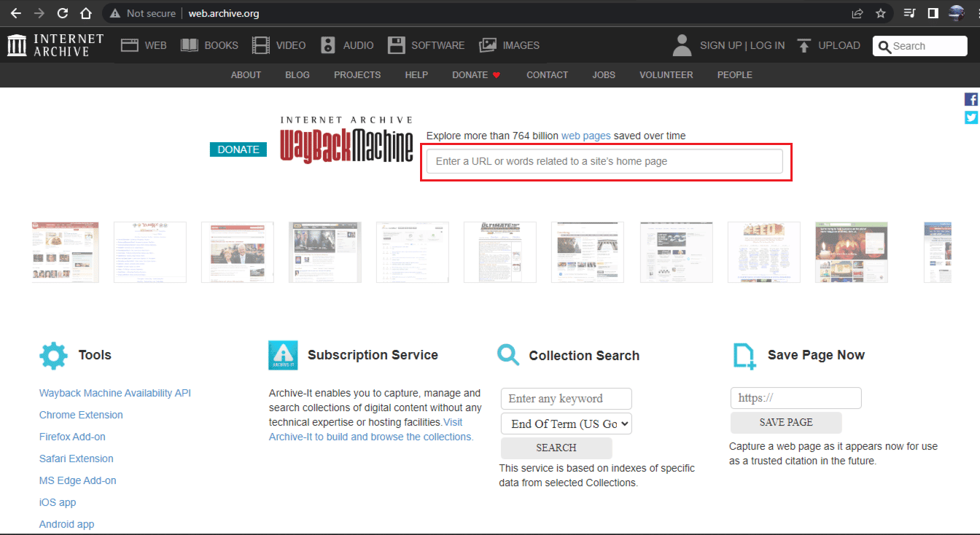Go to browser home page
The width and height of the screenshot is (980, 535).
coord(86,13)
